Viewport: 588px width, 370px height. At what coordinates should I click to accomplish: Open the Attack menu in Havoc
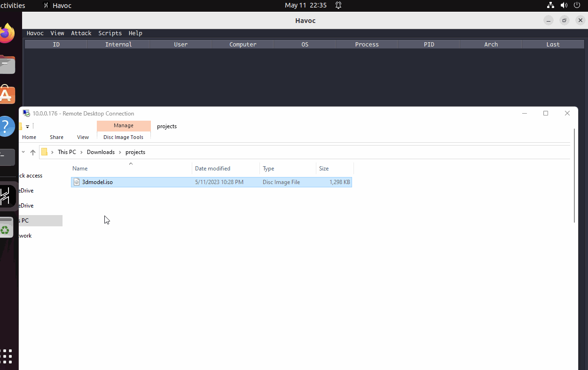tap(81, 33)
